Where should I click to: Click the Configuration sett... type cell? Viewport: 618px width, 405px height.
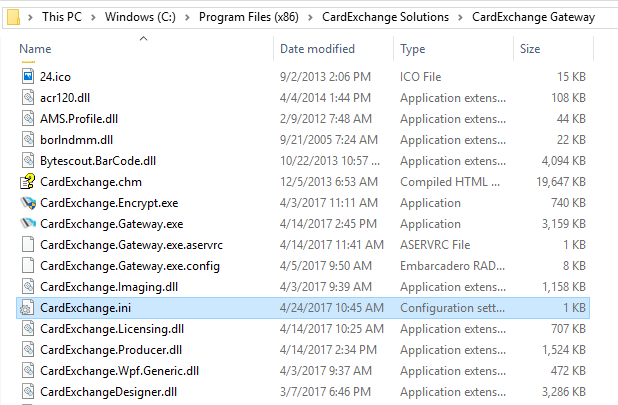point(452,308)
